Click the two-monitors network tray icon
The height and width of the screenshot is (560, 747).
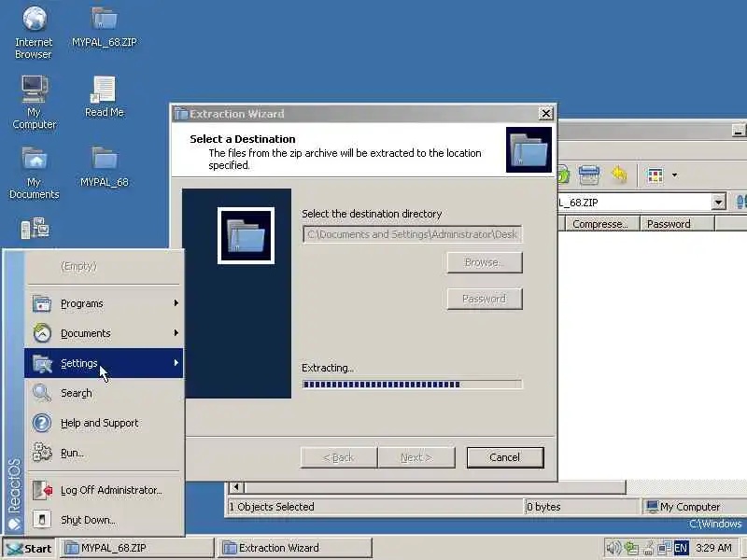(664, 548)
